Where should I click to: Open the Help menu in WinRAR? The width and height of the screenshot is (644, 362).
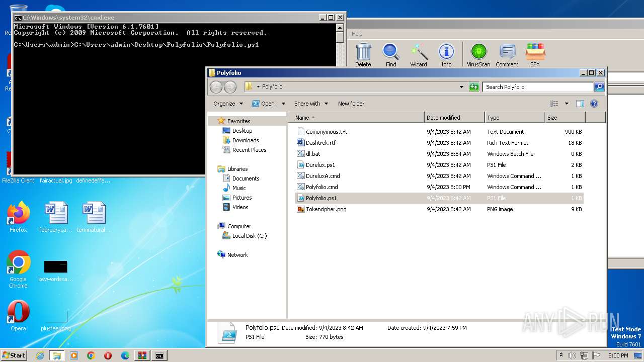pyautogui.click(x=357, y=34)
